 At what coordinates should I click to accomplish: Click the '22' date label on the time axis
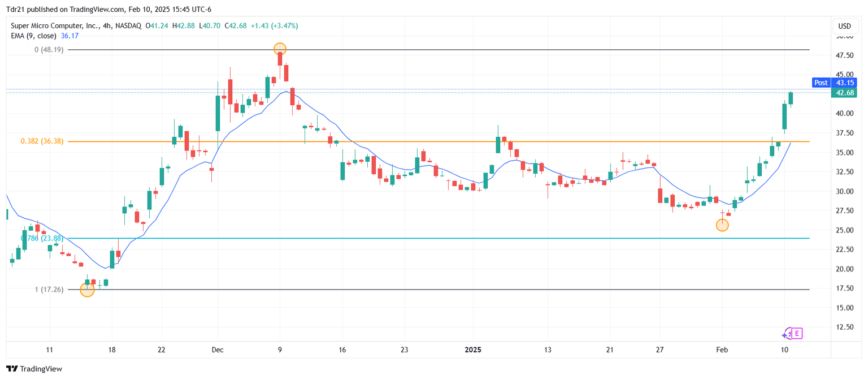click(162, 350)
